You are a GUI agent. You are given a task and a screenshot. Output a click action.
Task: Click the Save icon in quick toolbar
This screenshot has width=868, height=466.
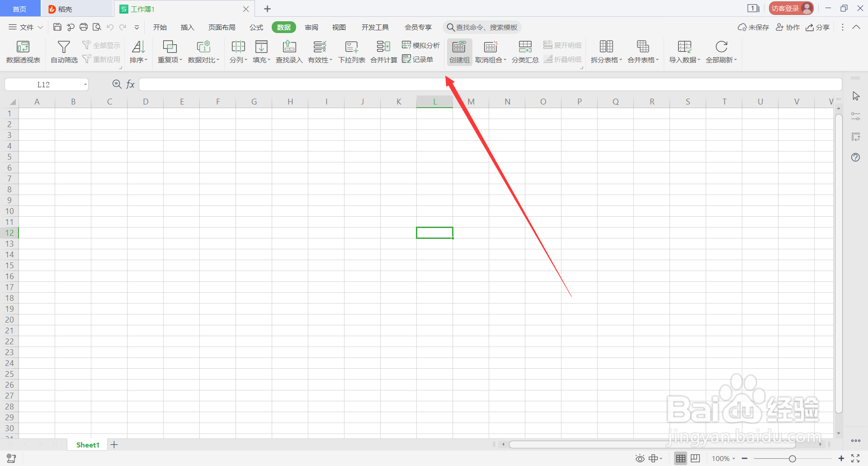point(57,27)
